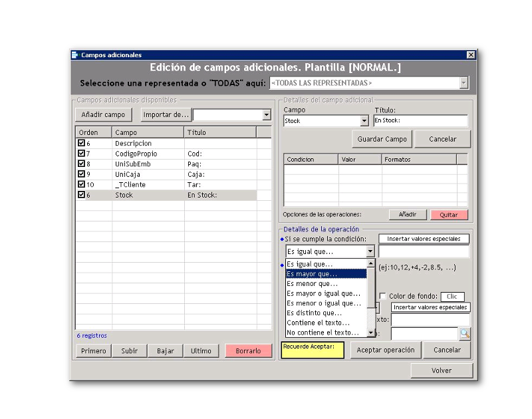Pick 'Contiene el texto...' condition

coord(327,323)
